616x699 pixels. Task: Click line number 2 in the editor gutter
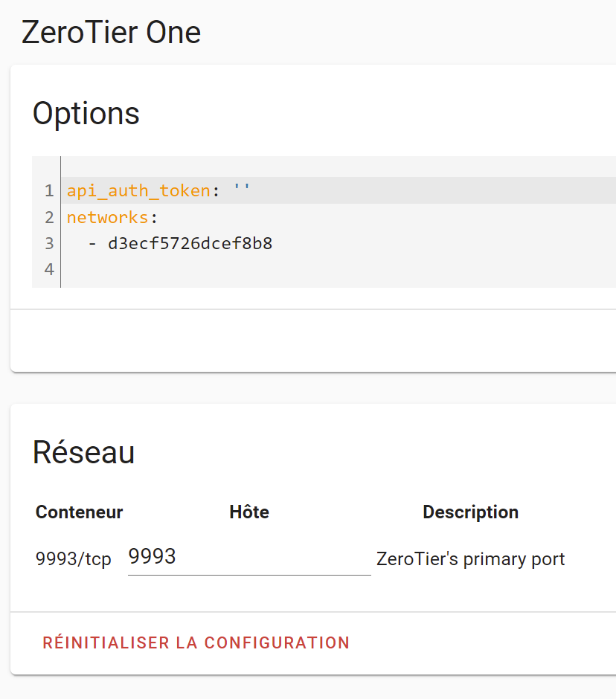point(49,217)
